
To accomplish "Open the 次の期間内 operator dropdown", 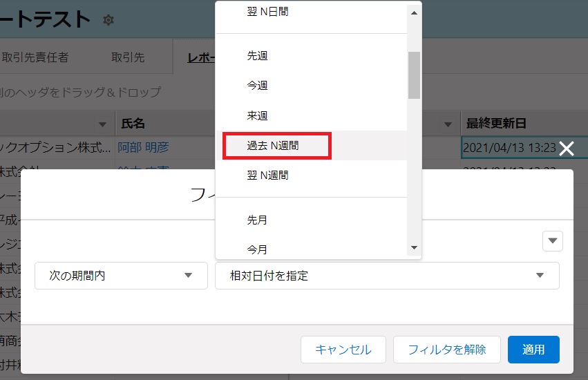I will [121, 276].
